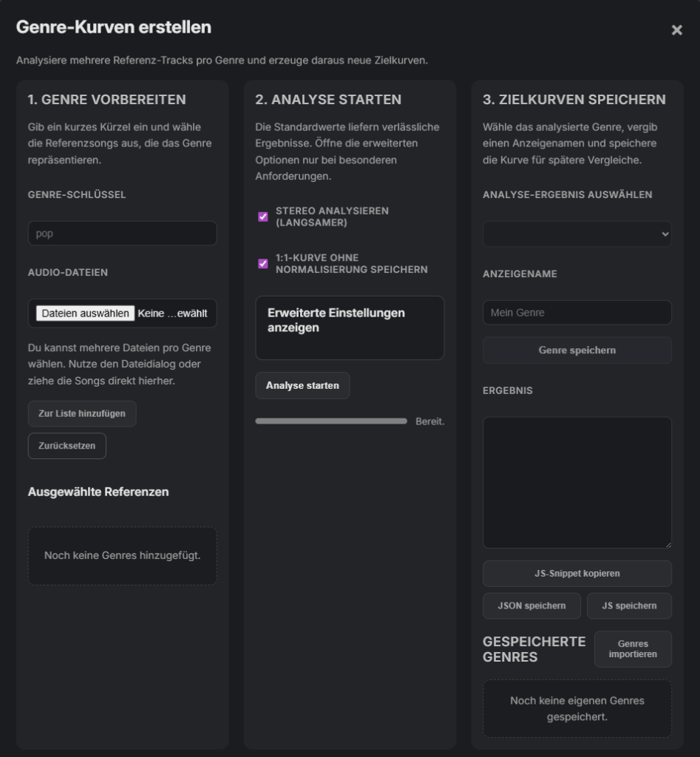The image size is (700, 757).
Task: Click the Genre speichern button
Action: [577, 350]
